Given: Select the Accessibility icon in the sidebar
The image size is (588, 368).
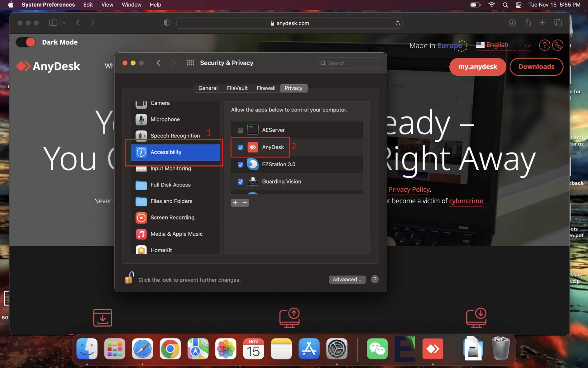Looking at the screenshot, I should [141, 152].
